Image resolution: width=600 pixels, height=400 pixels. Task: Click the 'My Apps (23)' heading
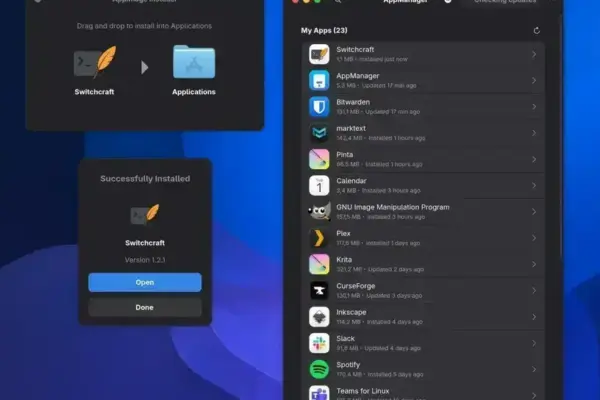324,30
